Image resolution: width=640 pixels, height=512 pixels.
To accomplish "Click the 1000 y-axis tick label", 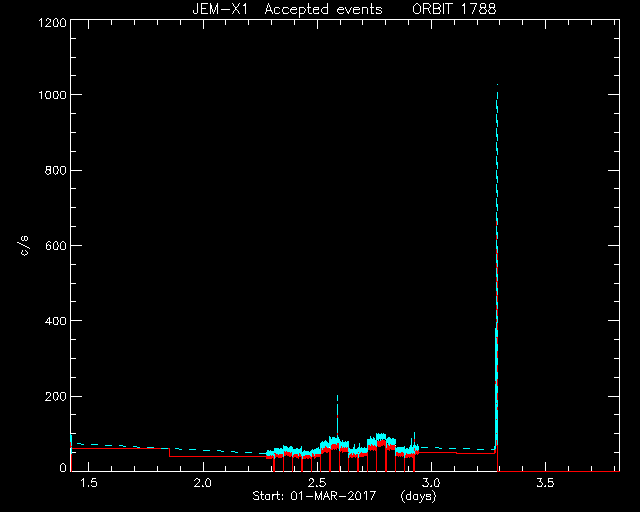I will [52, 95].
